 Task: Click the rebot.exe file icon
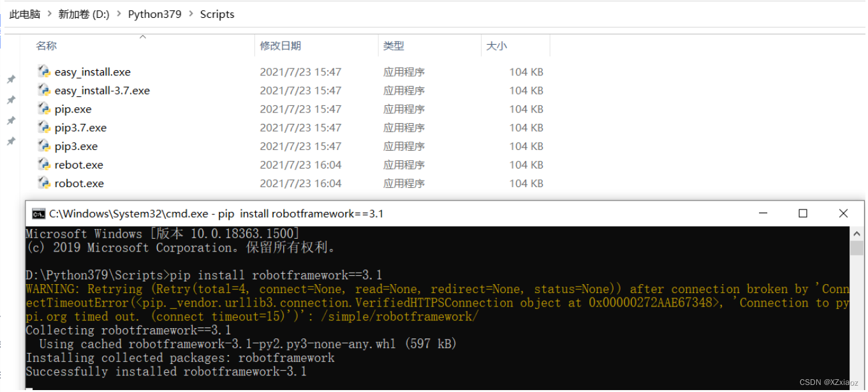(44, 164)
